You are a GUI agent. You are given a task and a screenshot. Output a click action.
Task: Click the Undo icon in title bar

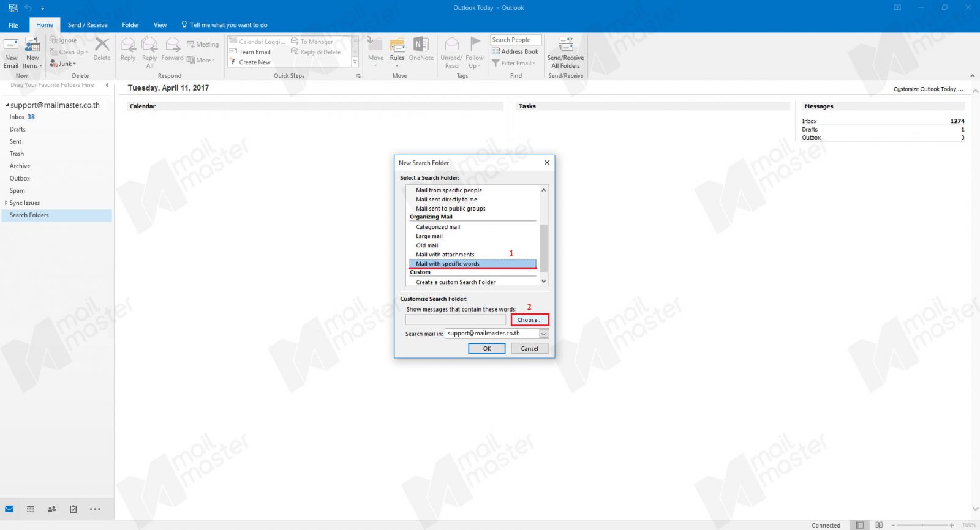(x=28, y=8)
